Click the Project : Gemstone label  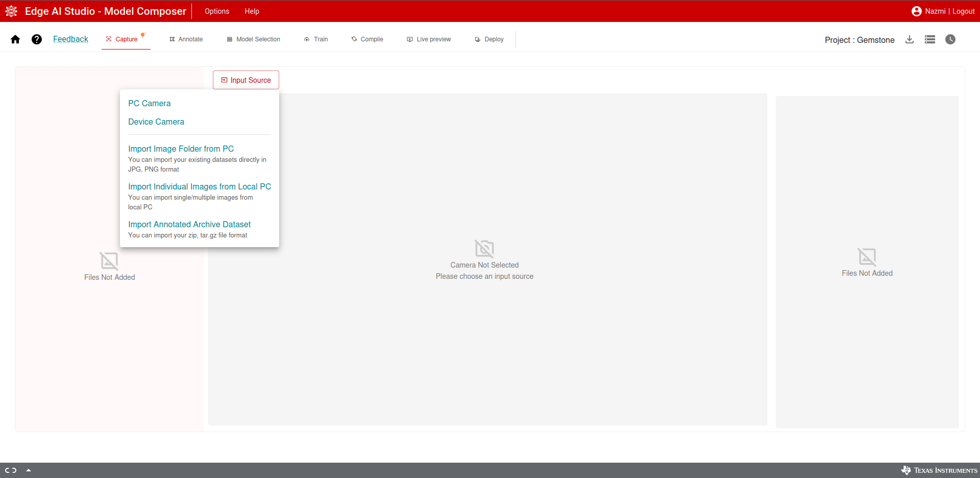coord(860,40)
